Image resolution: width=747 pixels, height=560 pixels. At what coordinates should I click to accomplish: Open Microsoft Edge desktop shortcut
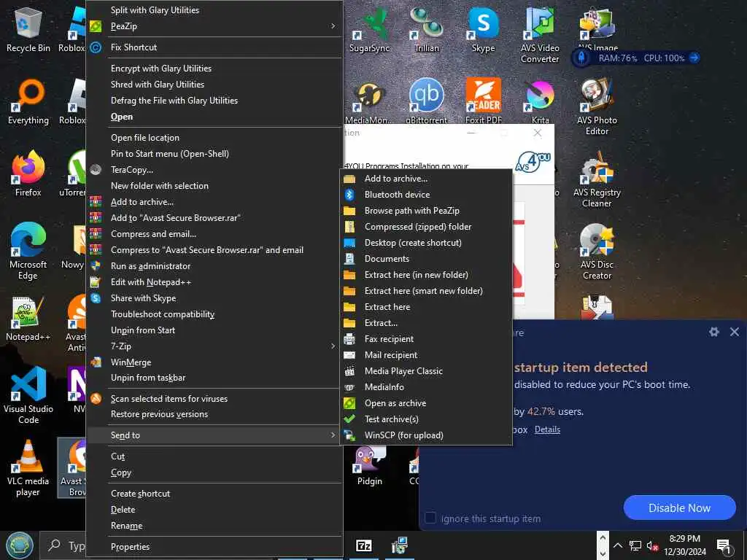28,252
